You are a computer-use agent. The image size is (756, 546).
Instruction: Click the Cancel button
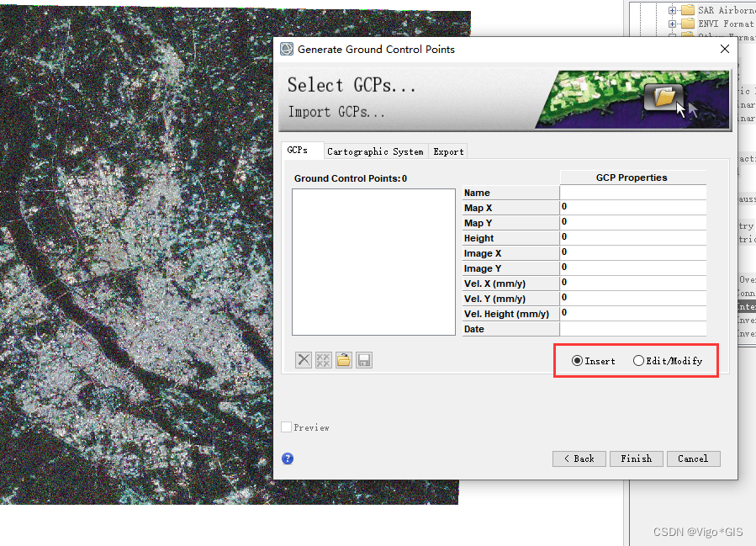click(x=693, y=459)
